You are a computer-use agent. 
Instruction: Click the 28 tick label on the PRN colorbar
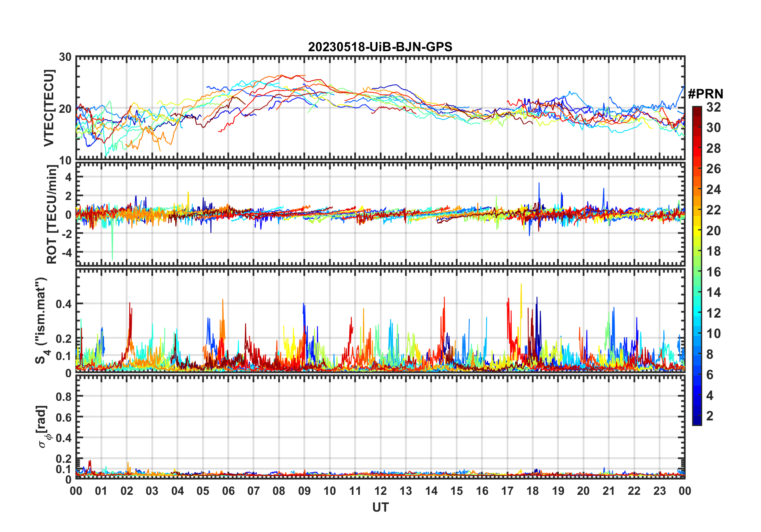click(x=713, y=148)
